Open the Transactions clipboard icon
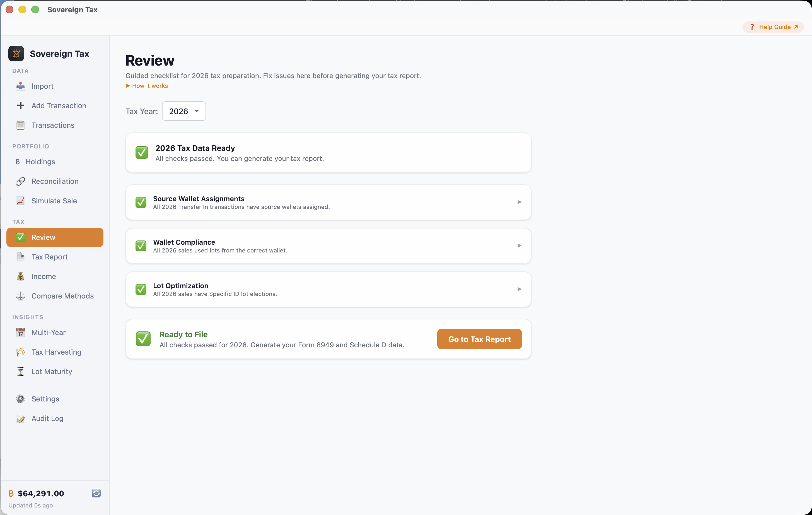The image size is (812, 515). [x=20, y=125]
